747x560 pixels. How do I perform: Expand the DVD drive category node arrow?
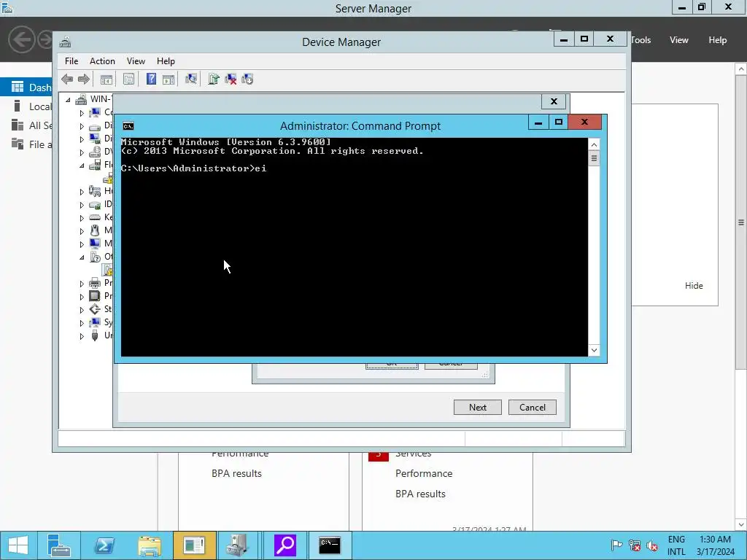tap(82, 152)
